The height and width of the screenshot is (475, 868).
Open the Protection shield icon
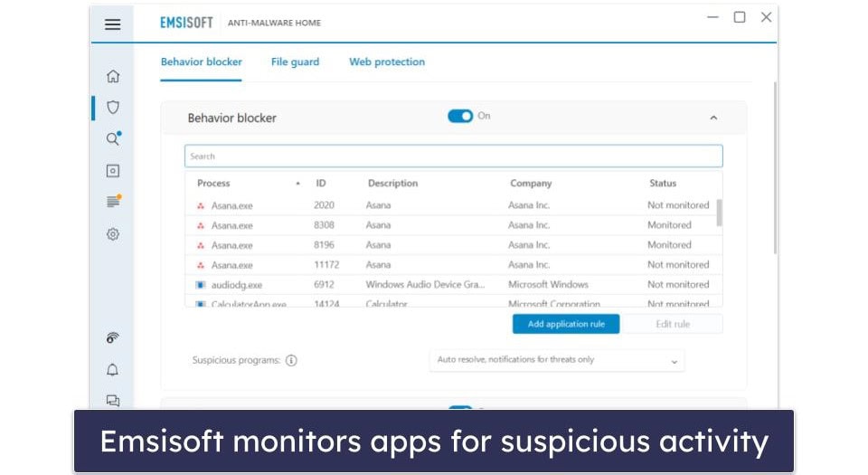113,107
